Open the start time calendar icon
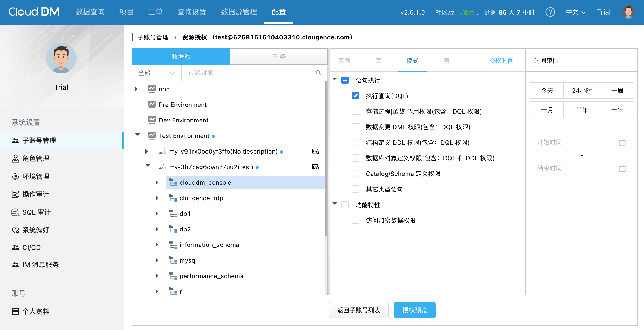644x330 pixels. (622, 142)
